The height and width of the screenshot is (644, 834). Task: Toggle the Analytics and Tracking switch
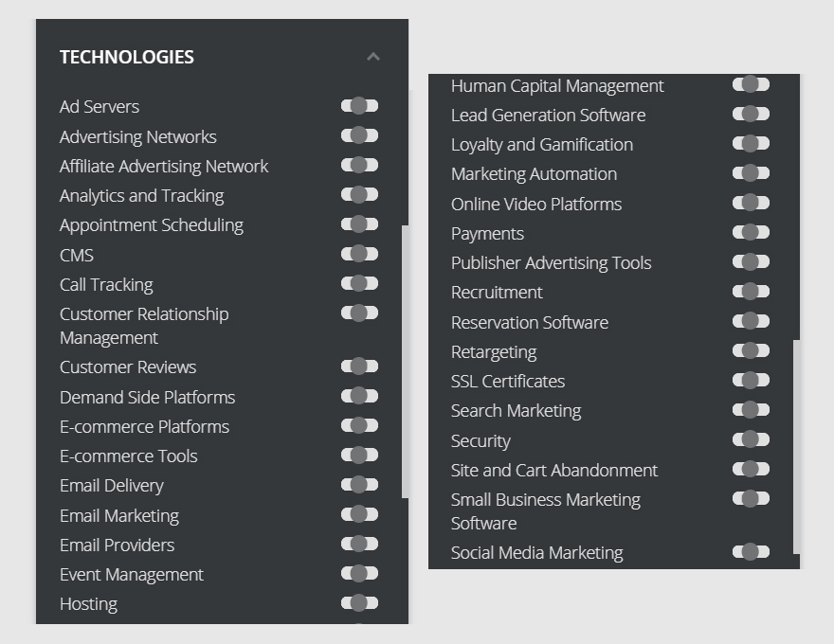(x=359, y=195)
